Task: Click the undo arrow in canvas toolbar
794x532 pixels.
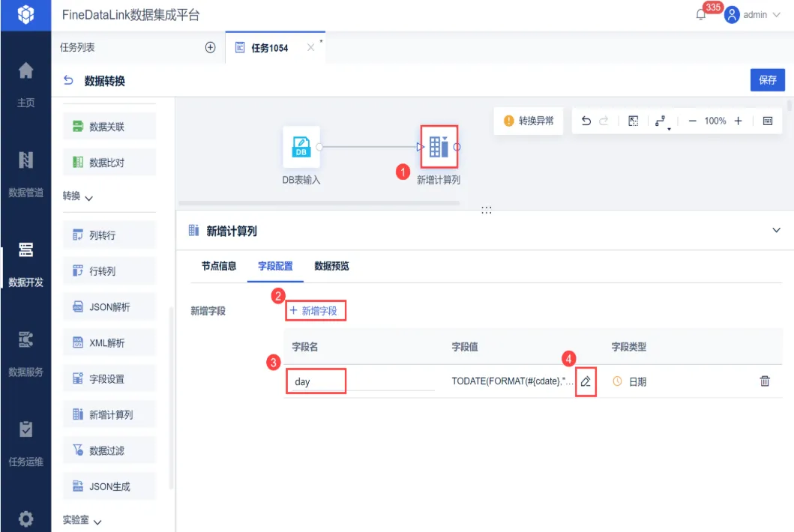Action: coord(586,121)
